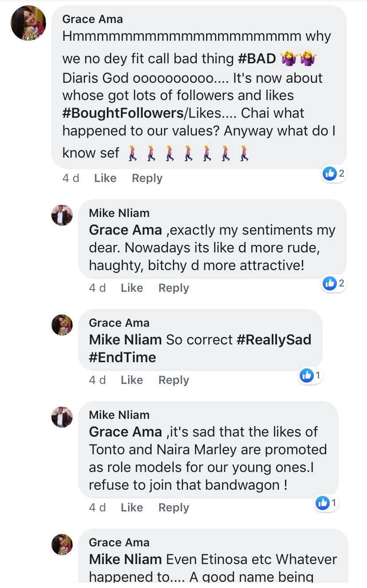Tap the bold Mike Nliam mention in the "So correct" reply

tap(125, 340)
